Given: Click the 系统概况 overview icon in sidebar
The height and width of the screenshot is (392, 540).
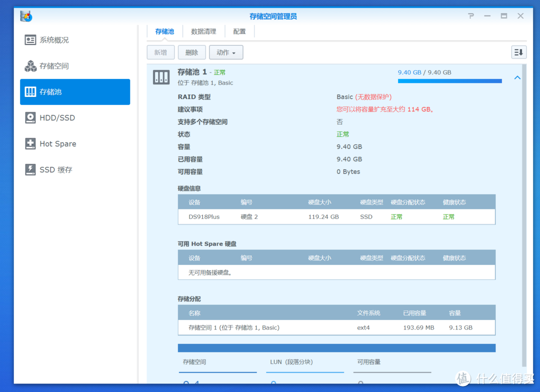Looking at the screenshot, I should 30,40.
